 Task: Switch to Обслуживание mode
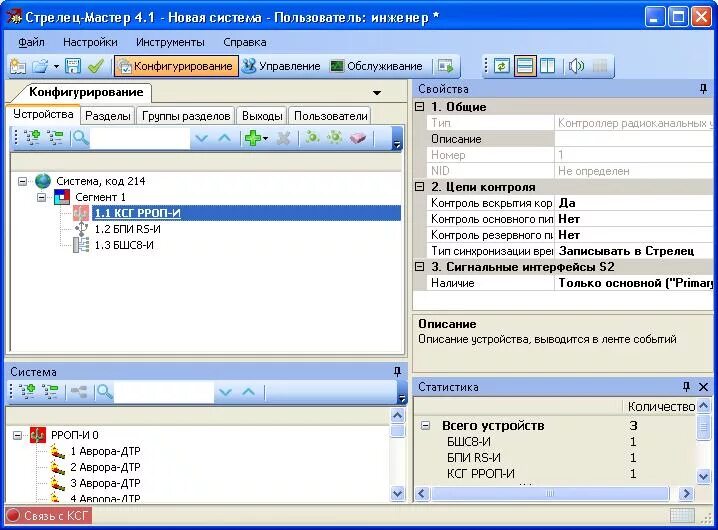(376, 66)
